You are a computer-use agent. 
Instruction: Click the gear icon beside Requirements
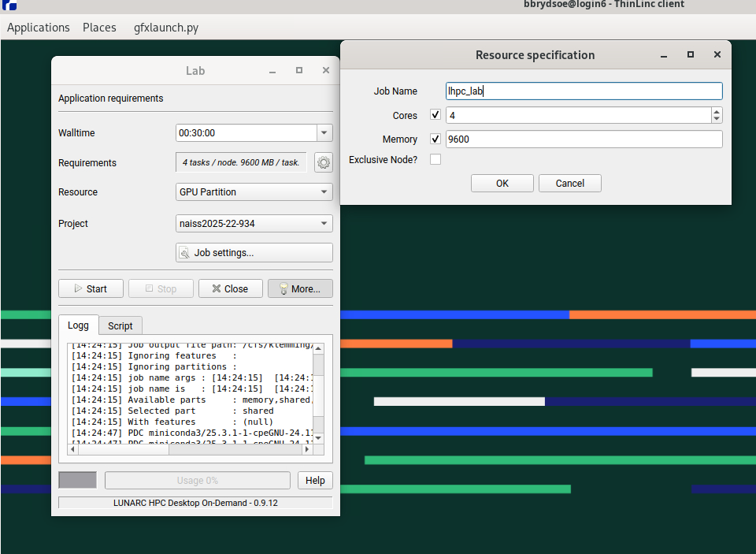pyautogui.click(x=323, y=163)
